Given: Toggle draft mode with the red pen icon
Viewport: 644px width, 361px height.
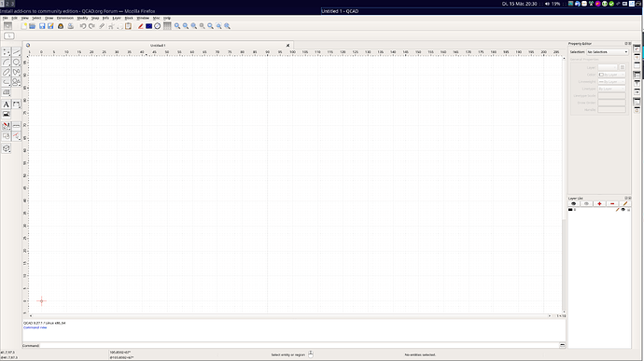Looking at the screenshot, I should tap(140, 26).
